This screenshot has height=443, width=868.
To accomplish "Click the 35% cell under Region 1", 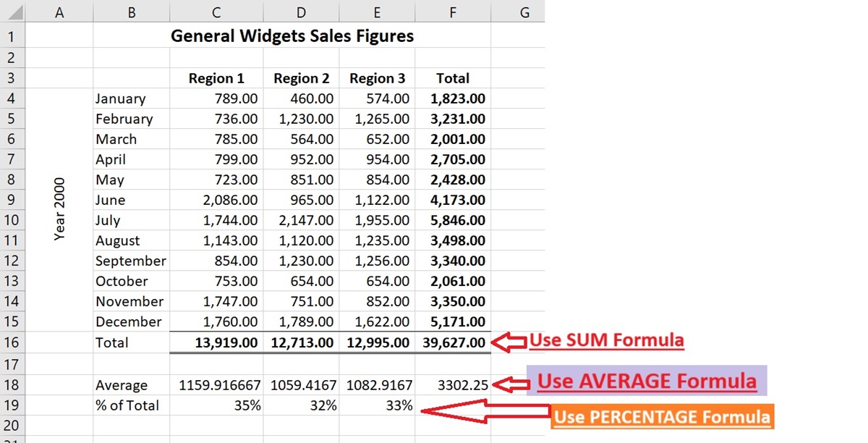I will click(216, 406).
